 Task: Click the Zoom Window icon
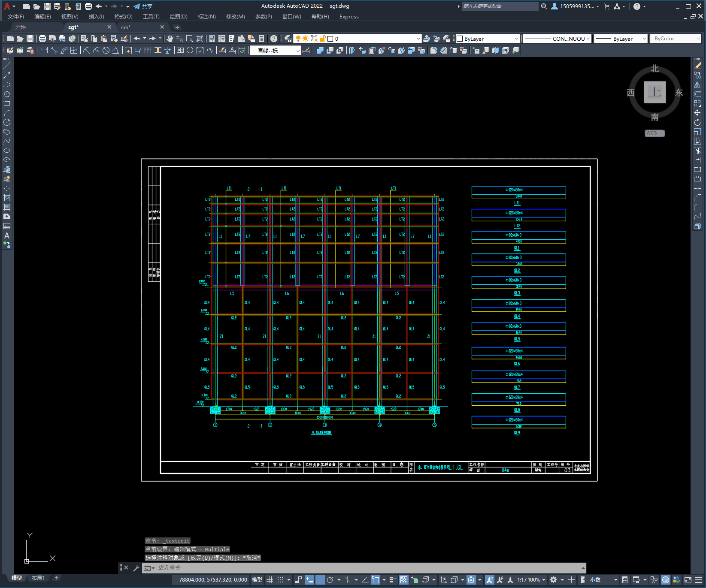[190, 39]
